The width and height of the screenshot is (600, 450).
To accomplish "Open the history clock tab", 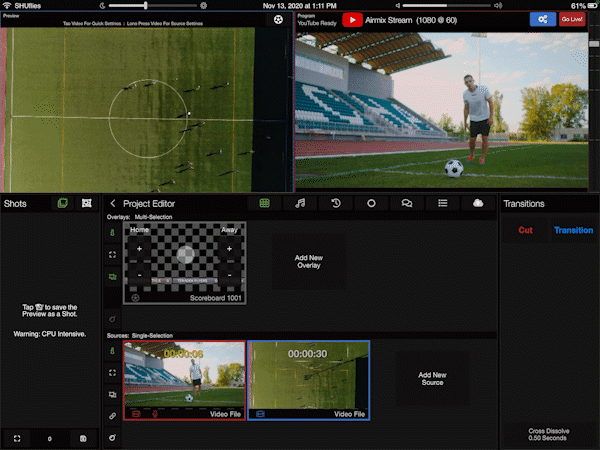I will [x=336, y=203].
